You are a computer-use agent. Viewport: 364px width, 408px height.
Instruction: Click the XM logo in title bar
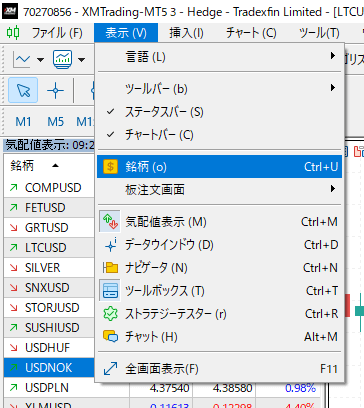pos(10,11)
